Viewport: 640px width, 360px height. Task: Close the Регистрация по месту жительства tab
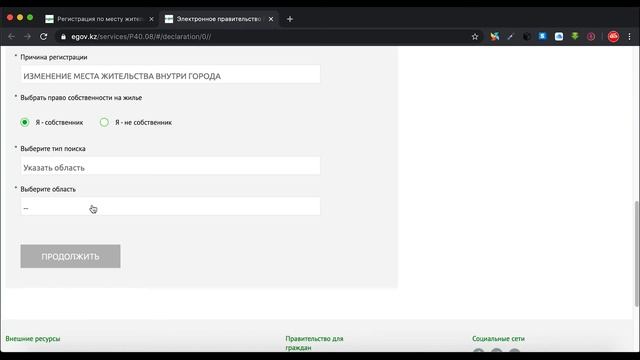click(151, 19)
